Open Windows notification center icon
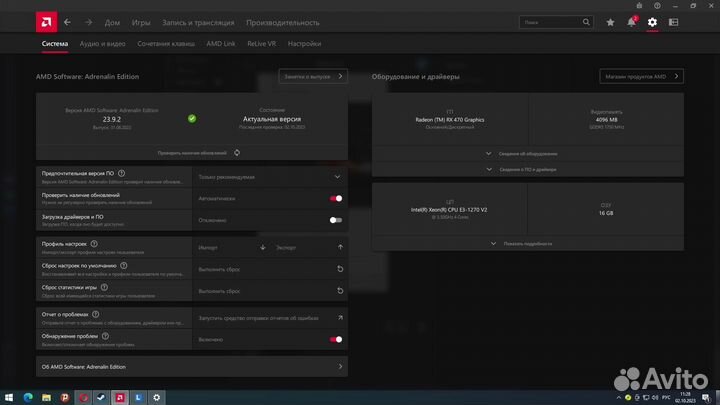Image resolution: width=720 pixels, height=405 pixels. click(706, 398)
